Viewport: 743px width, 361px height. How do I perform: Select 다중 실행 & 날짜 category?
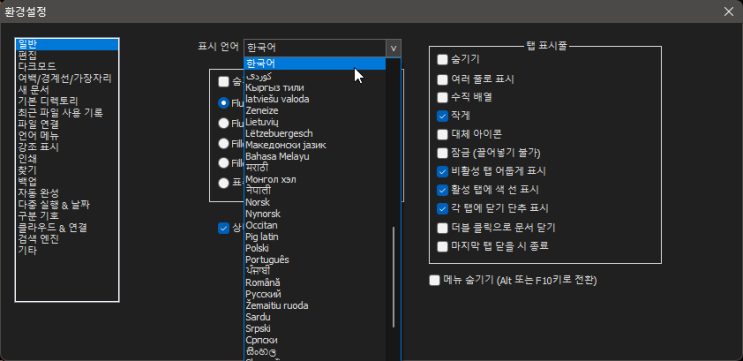pyautogui.click(x=67, y=205)
